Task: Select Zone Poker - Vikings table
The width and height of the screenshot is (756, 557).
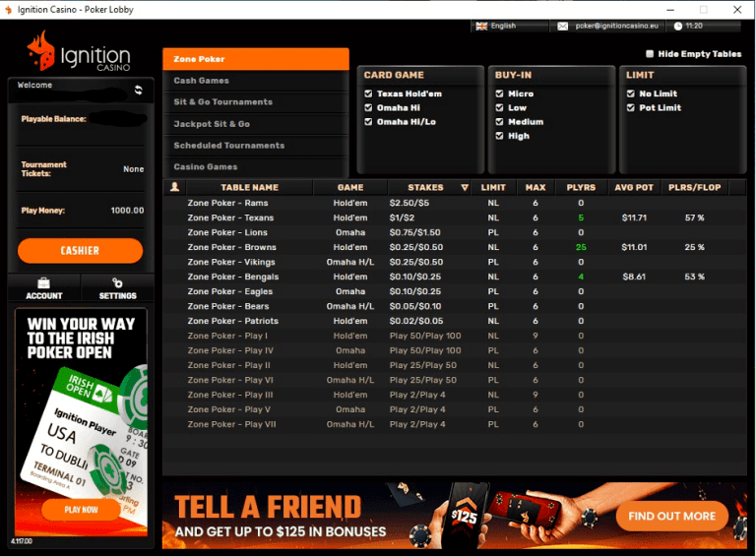Action: pyautogui.click(x=454, y=262)
